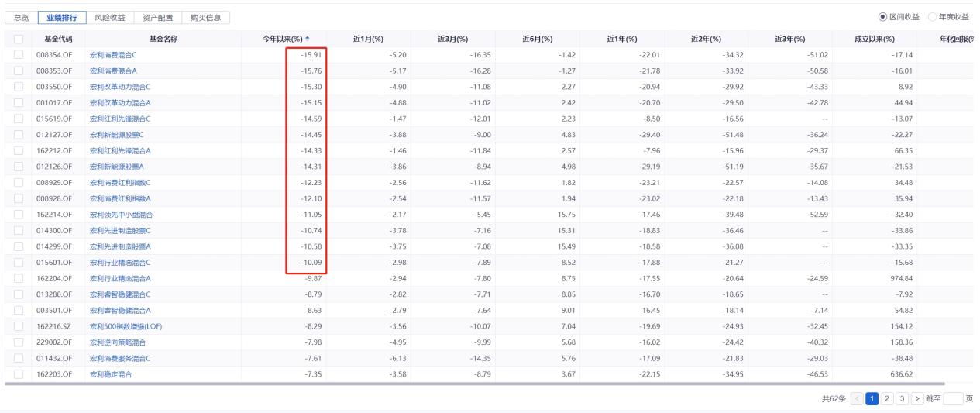Open fund link 宏利500指数增强(LOF)
Screen dimensions: 980x413
point(126,326)
